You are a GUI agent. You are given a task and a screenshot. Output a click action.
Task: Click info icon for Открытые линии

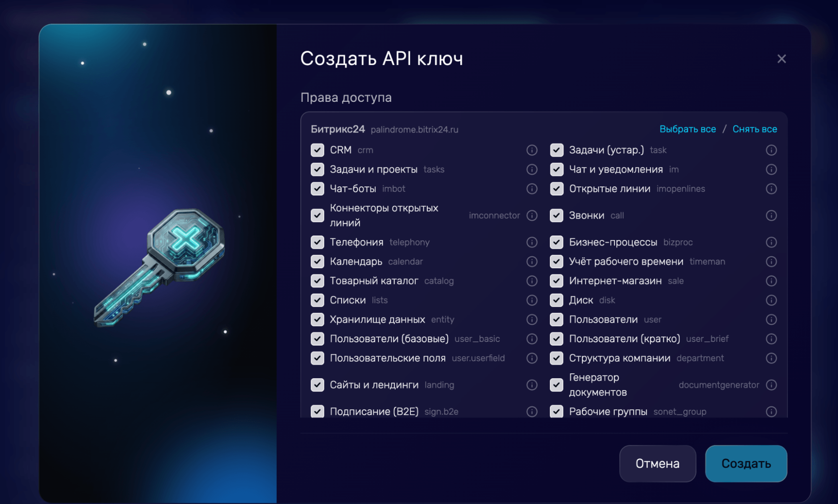pyautogui.click(x=771, y=189)
